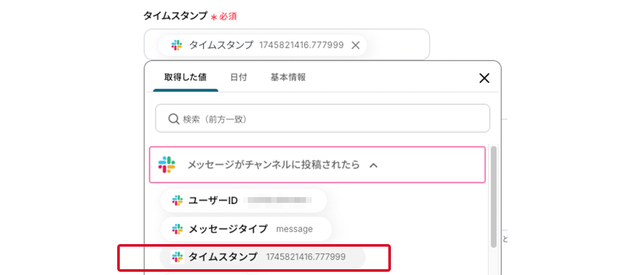Click the Slack icon beside ユーザーID
644x275 pixels.
[x=177, y=200]
